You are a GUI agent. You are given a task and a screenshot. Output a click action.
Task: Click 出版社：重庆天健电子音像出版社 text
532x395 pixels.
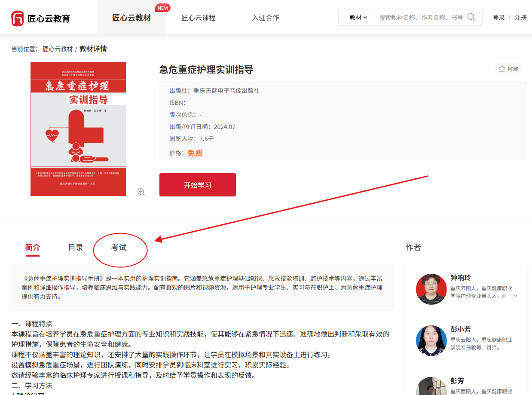(214, 91)
